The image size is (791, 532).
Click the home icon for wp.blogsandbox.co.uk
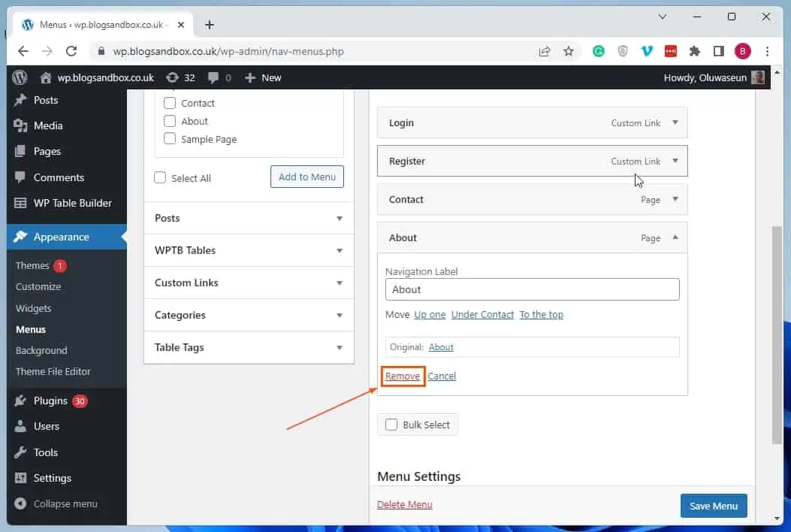pos(45,77)
